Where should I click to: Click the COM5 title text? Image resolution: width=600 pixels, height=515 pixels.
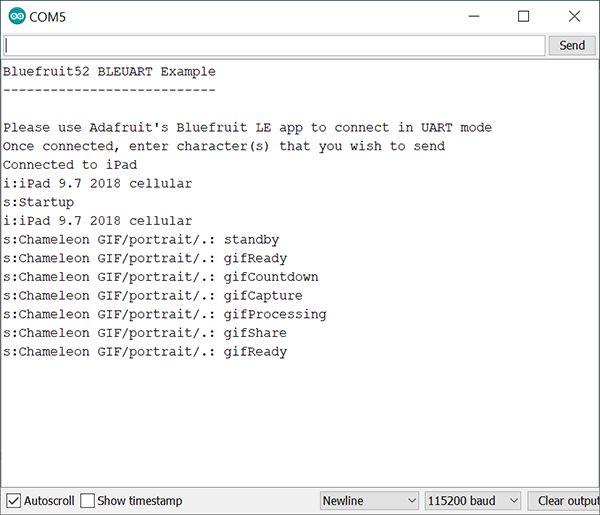click(47, 17)
